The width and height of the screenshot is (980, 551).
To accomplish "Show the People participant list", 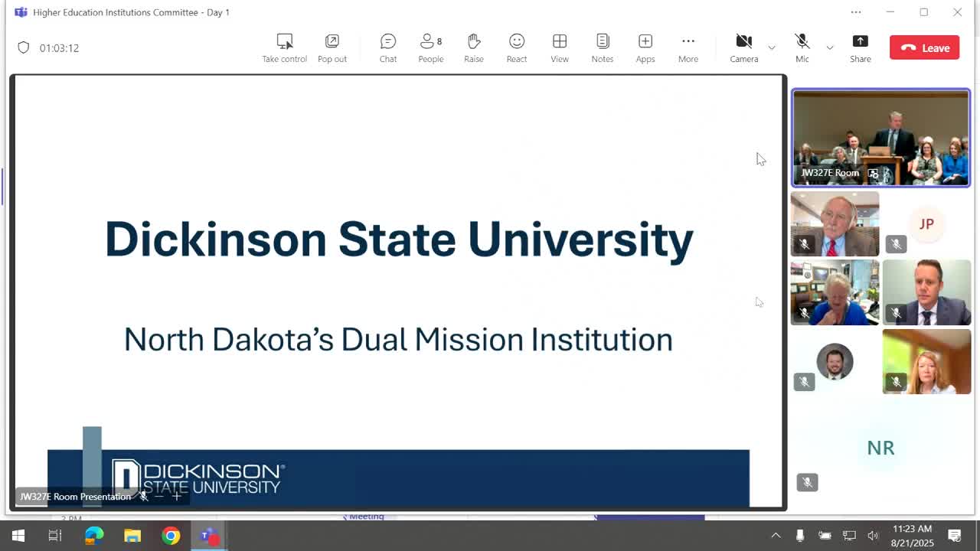I will coord(431,48).
